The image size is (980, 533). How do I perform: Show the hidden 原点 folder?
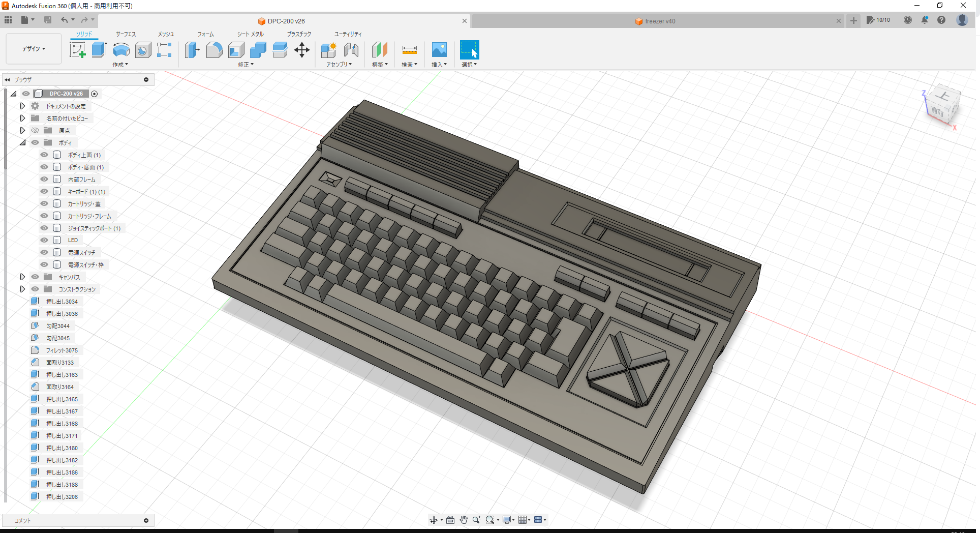click(x=35, y=130)
